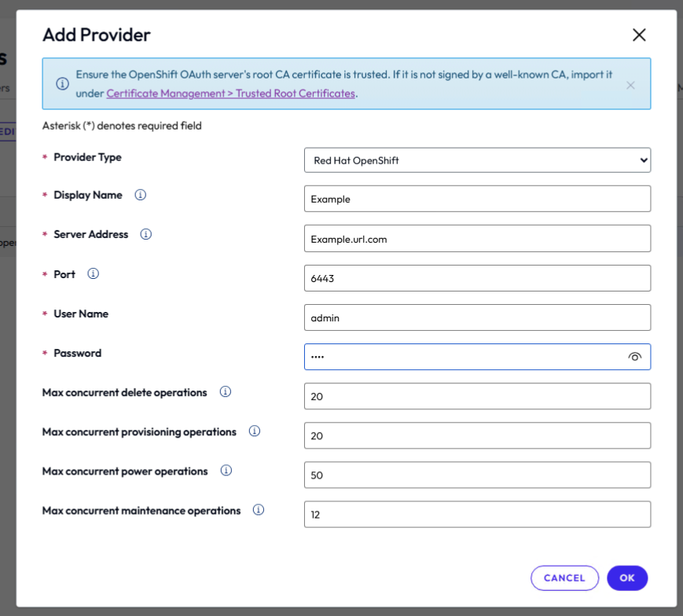Image resolution: width=683 pixels, height=616 pixels.
Task: Toggle password visibility eye icon
Action: pos(634,357)
